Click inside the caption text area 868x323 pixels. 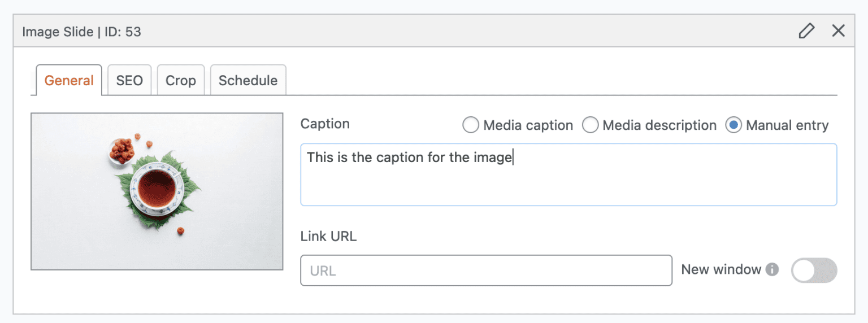click(x=568, y=174)
